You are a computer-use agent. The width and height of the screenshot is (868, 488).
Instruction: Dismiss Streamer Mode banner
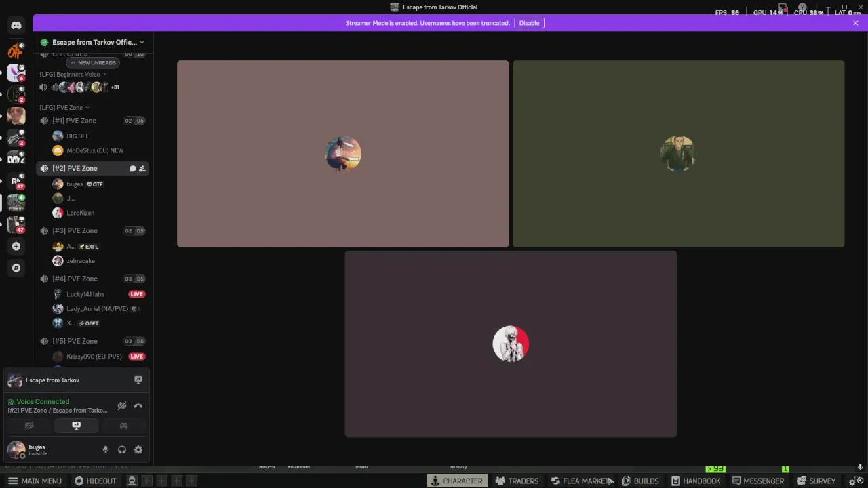coord(856,23)
